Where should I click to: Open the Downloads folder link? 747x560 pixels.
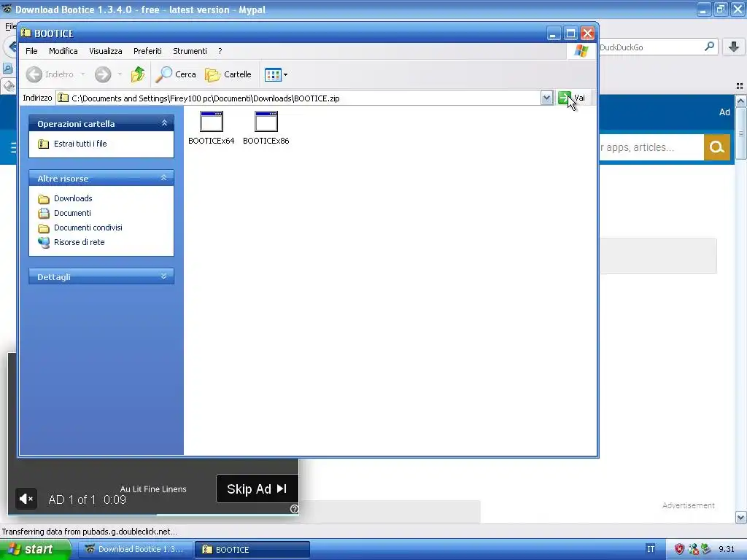(73, 198)
